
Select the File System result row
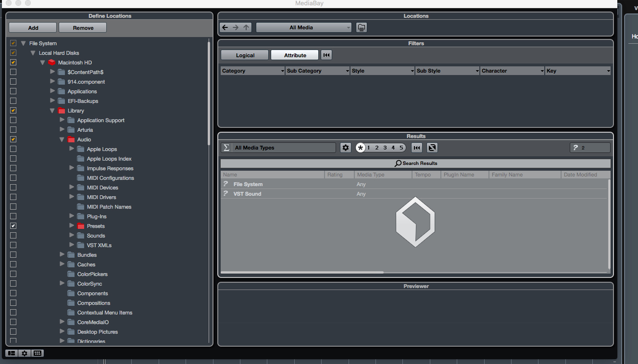414,184
